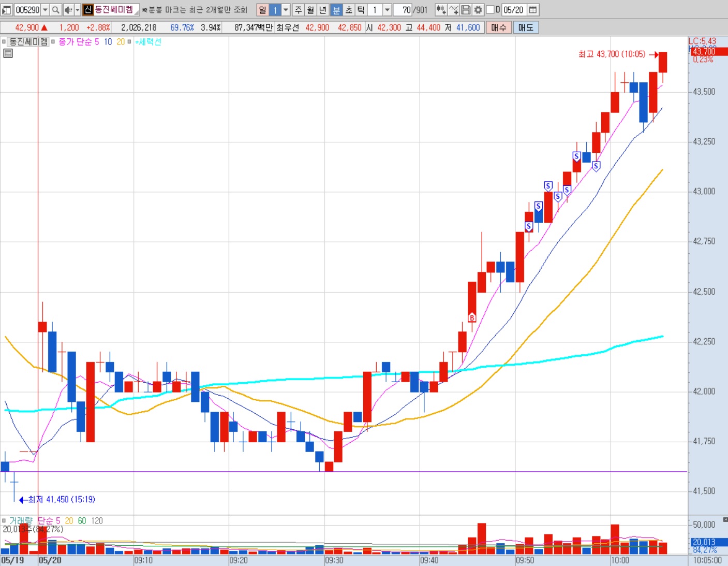Click the open price value 42,300
The height and width of the screenshot is (566, 728).
pyautogui.click(x=389, y=27)
